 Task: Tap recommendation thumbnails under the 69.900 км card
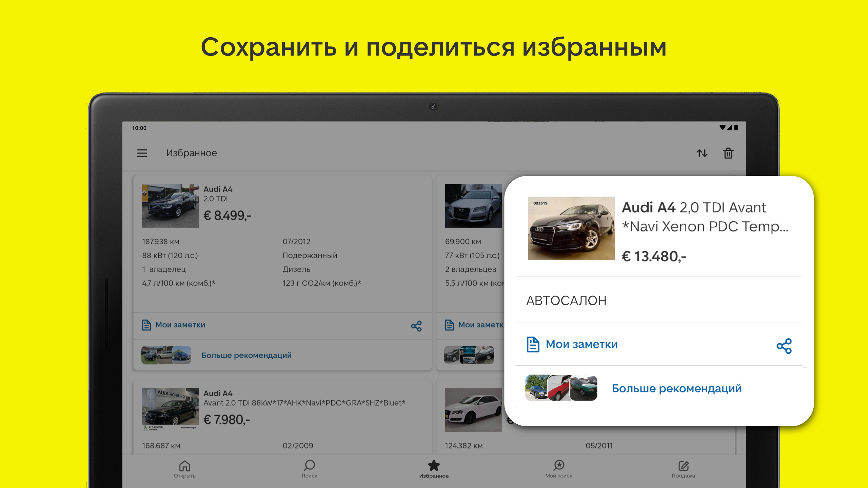tap(469, 355)
